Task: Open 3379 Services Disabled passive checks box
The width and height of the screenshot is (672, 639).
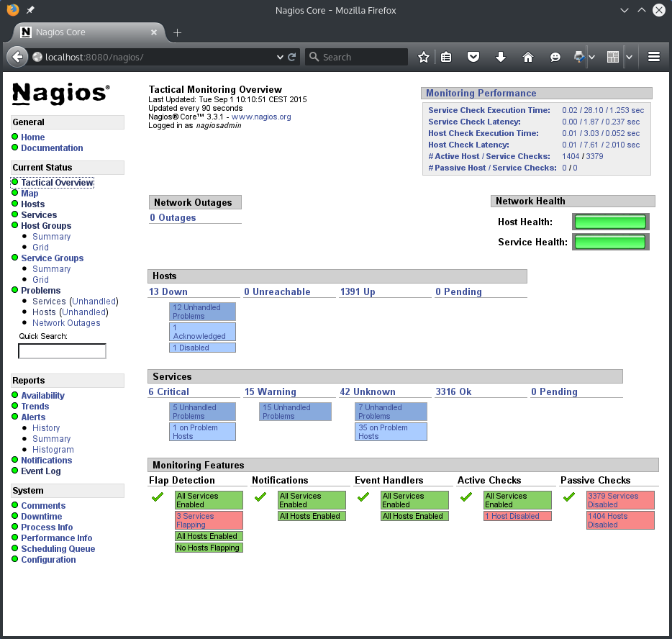Action: [620, 500]
